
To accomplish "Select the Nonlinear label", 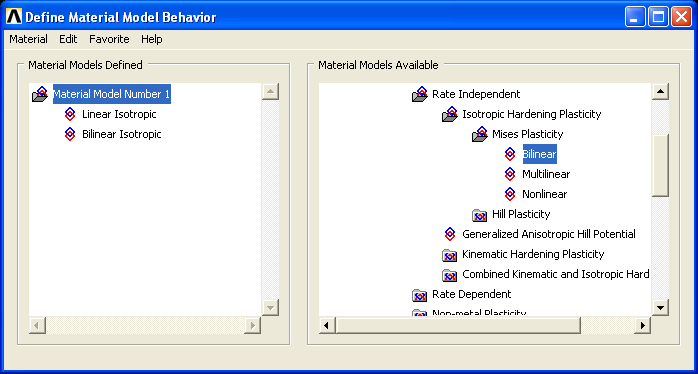I will point(545,194).
